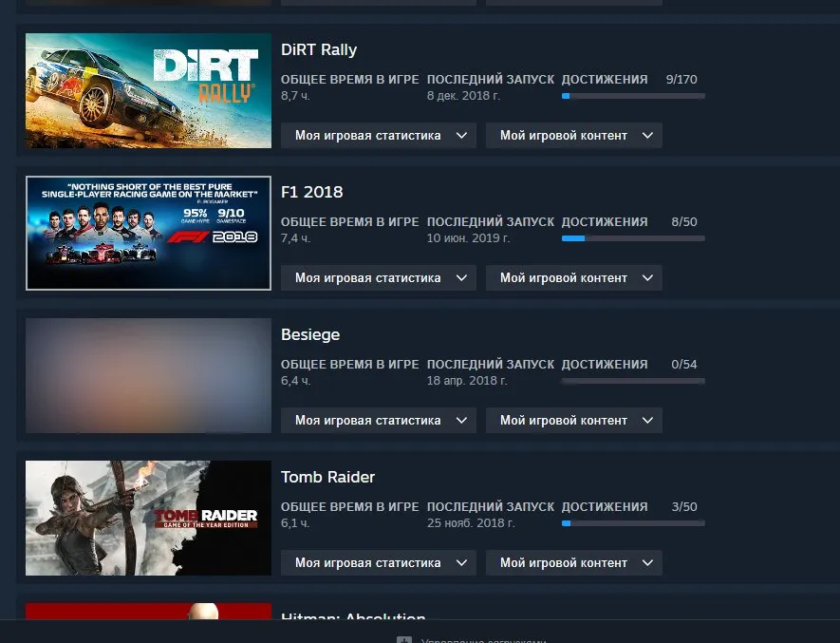Image resolution: width=840 pixels, height=643 pixels.
Task: Select the "3/50" achievements count
Action: (x=684, y=507)
